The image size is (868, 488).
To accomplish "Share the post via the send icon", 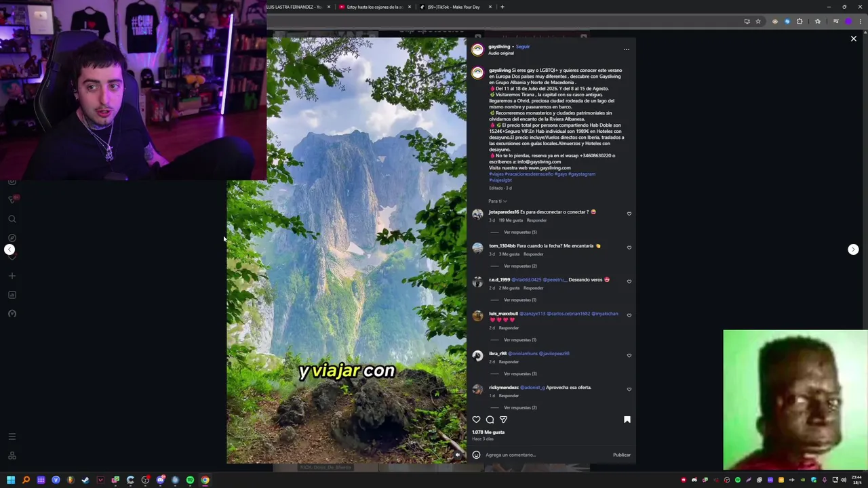I will point(503,420).
